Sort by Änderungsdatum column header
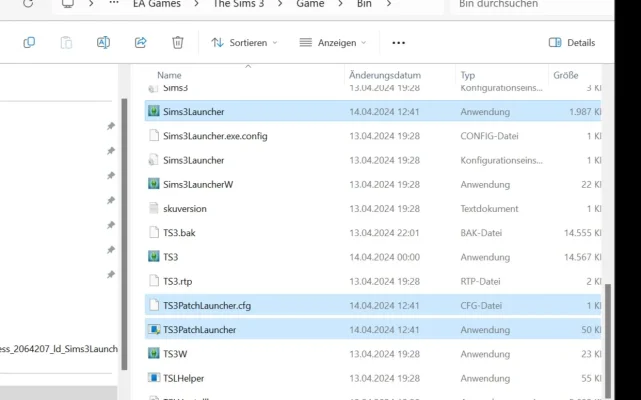Image resolution: width=641 pixels, height=400 pixels. tap(385, 75)
